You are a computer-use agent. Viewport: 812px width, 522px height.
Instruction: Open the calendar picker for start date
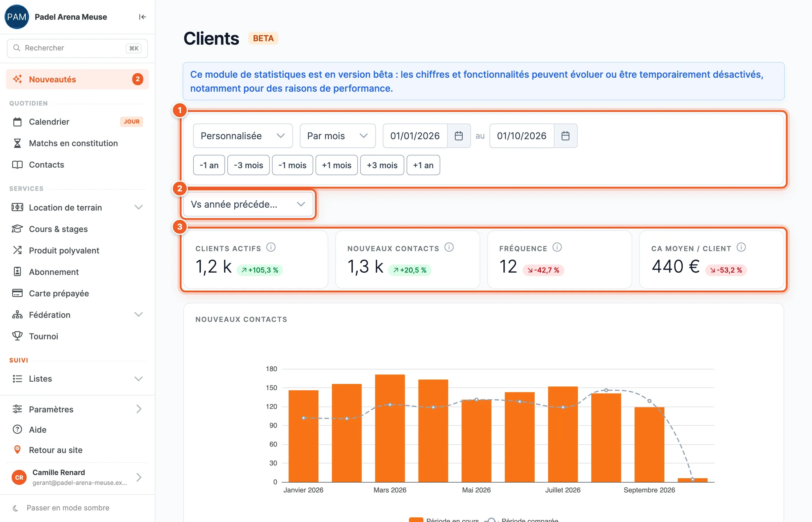(x=458, y=136)
